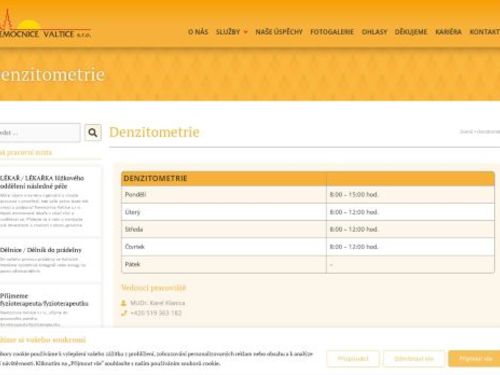Click the DENZITOMETRIE table header
The height and width of the screenshot is (375, 500).
coord(155,179)
